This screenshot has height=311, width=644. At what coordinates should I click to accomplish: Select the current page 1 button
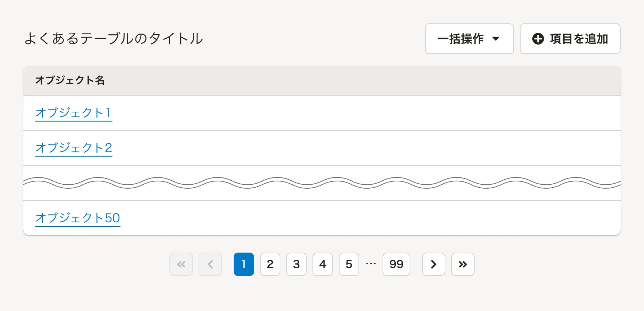tap(244, 264)
